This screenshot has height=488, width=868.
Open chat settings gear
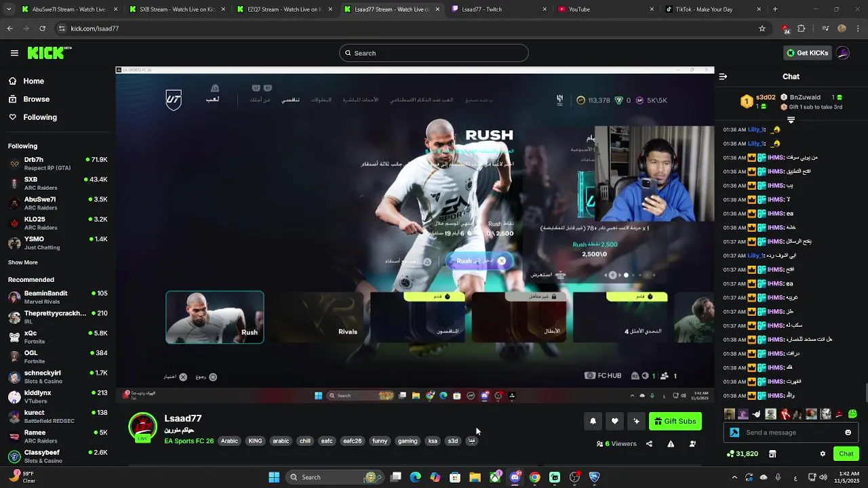click(x=823, y=454)
